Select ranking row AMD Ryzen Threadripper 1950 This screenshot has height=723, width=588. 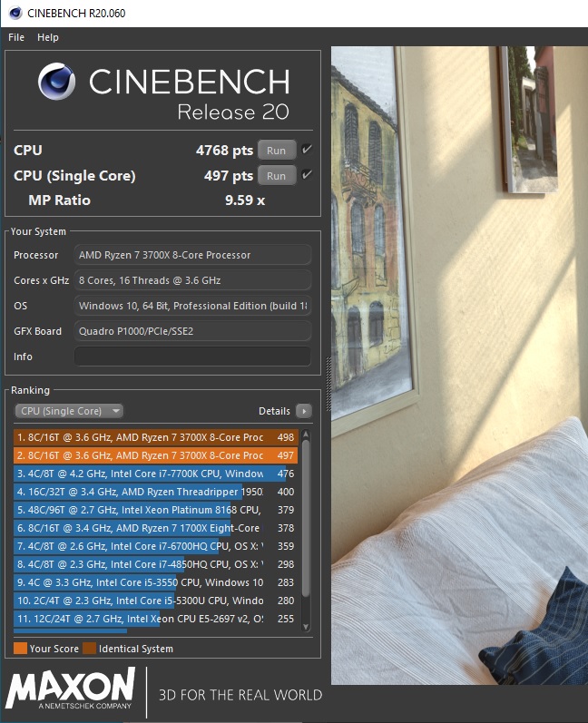tap(156, 492)
